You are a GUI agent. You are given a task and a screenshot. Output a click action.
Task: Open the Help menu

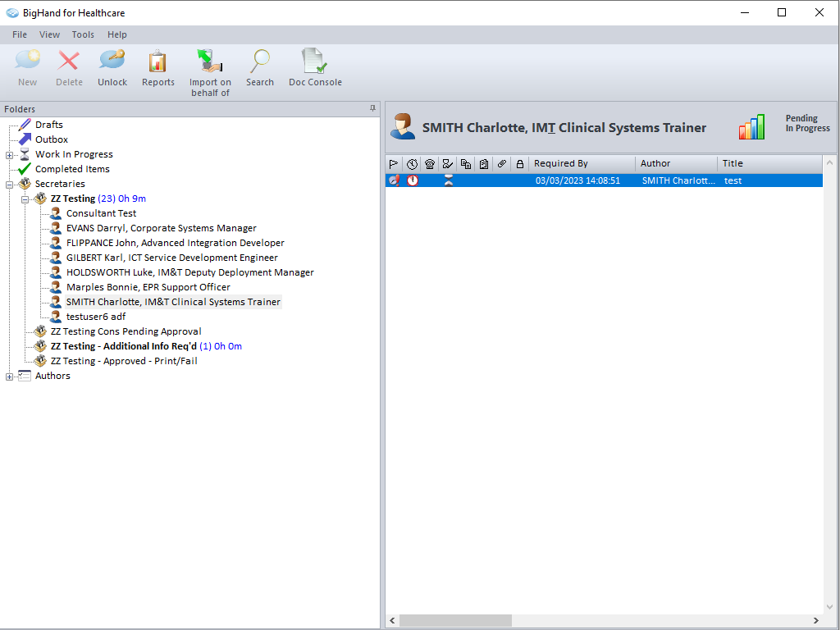point(116,34)
